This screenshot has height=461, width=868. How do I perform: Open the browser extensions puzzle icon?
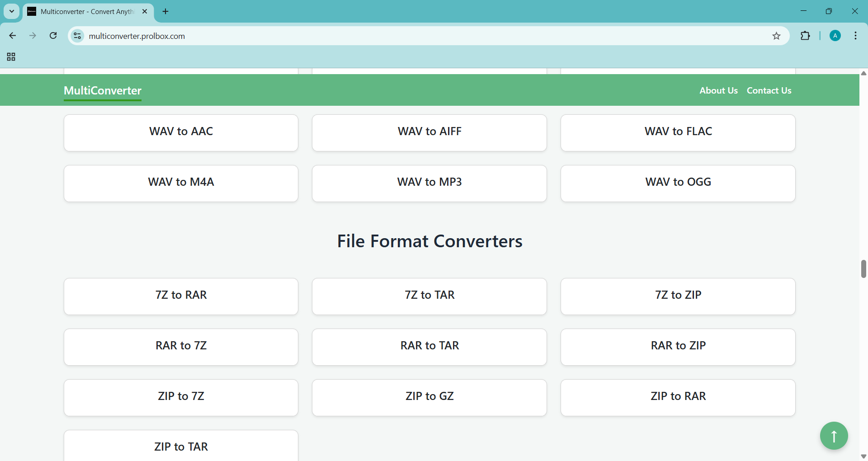click(805, 36)
